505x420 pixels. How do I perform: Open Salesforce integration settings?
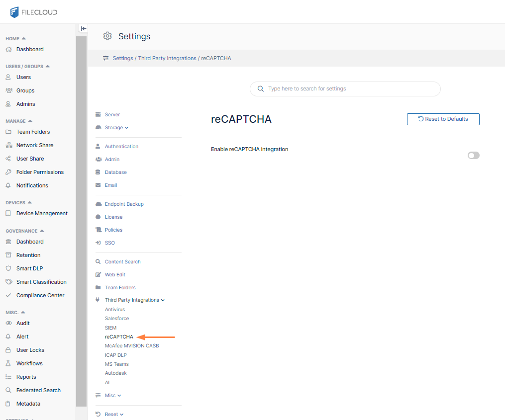click(x=117, y=318)
